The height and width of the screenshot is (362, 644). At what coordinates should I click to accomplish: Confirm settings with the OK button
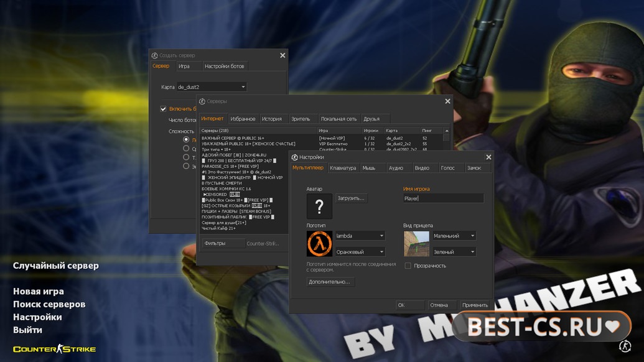click(x=409, y=305)
